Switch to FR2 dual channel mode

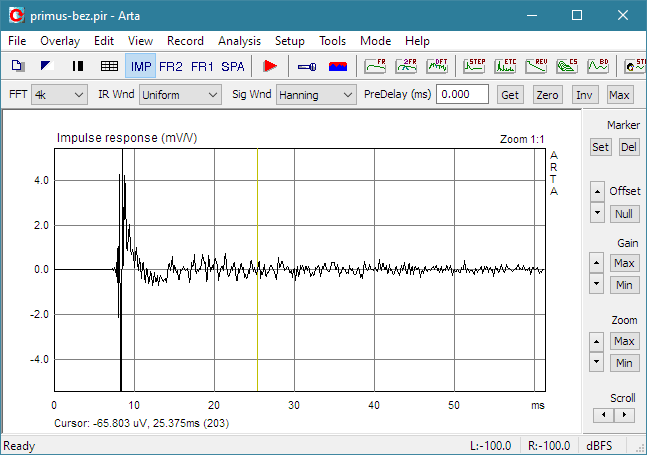[x=171, y=66]
